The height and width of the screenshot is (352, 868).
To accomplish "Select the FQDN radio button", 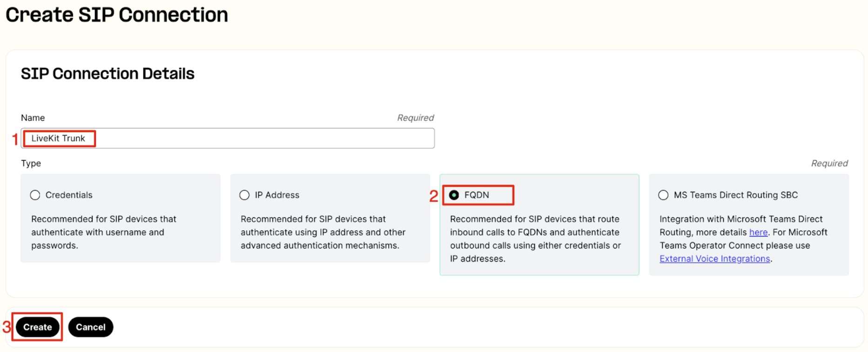I will pos(454,195).
